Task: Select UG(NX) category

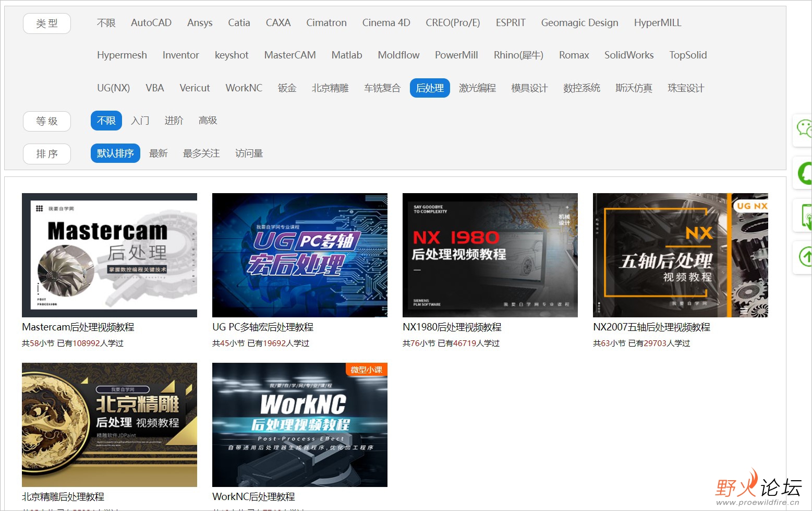Action: [x=113, y=88]
